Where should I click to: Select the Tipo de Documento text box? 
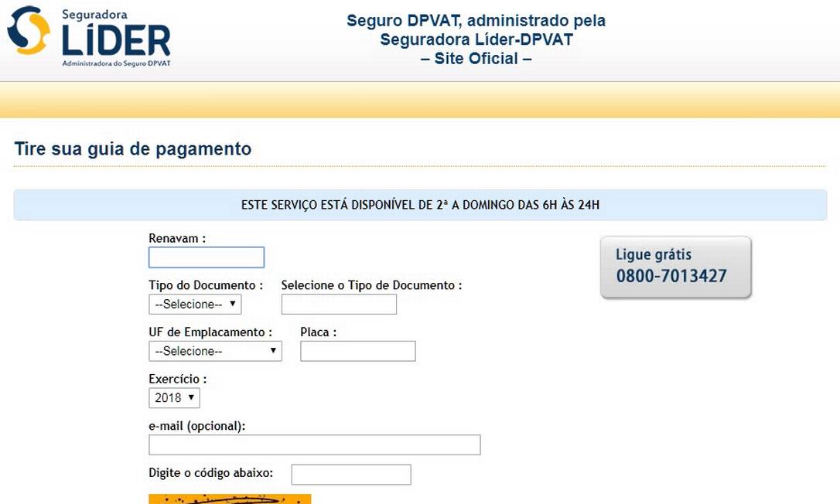pyautogui.click(x=338, y=304)
